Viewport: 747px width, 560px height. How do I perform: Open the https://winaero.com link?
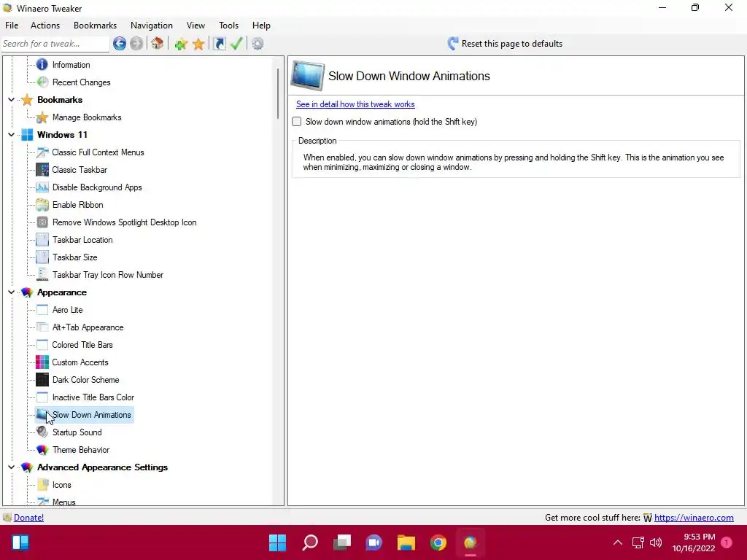(694, 518)
